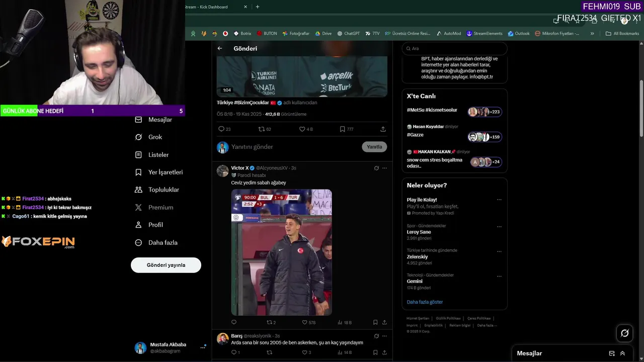Image resolution: width=644 pixels, height=362 pixels.
Task: View analytics of Victor X's reply 18 B
Action: [x=345, y=322]
